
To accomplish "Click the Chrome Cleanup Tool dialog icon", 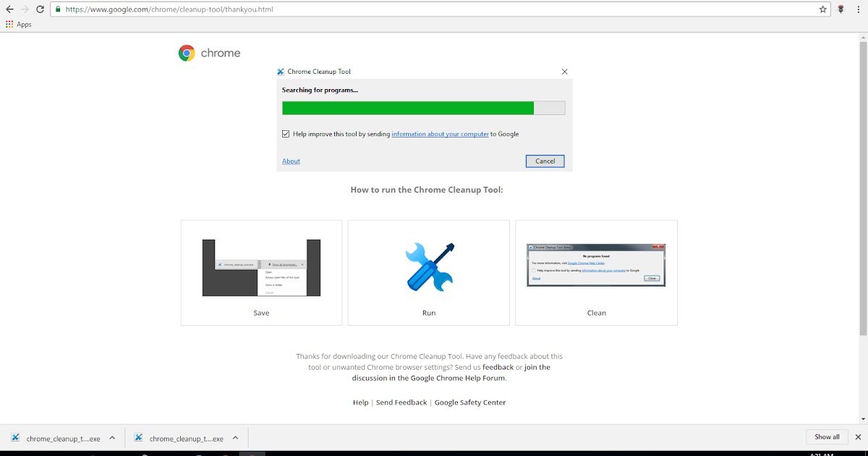I will coord(280,71).
